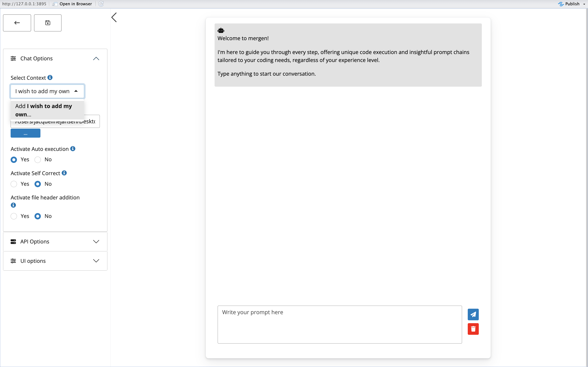The width and height of the screenshot is (588, 367).
Task: Click the Activate Self Correct info icon
Action: tap(64, 173)
